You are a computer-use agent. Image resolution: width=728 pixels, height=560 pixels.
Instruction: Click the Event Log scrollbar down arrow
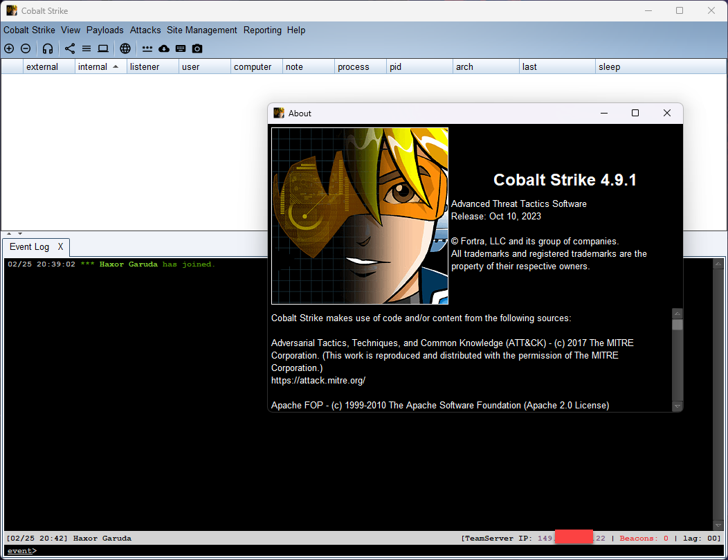click(718, 525)
